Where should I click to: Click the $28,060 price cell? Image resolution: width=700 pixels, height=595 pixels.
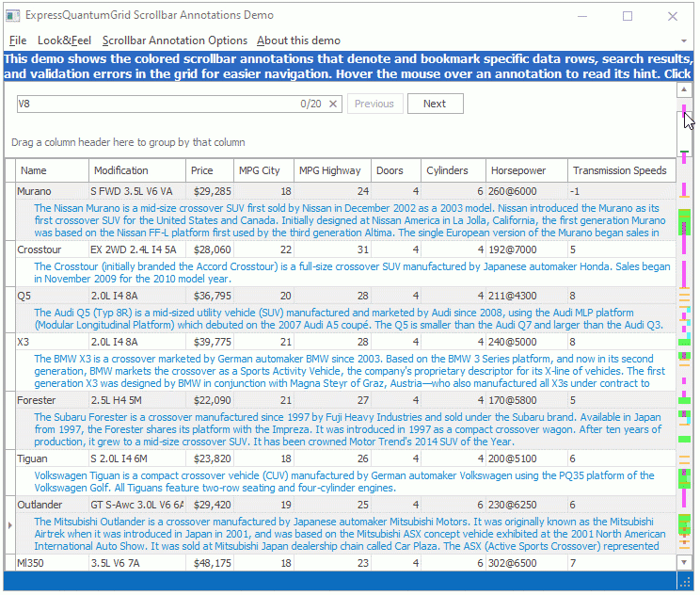[x=210, y=249]
